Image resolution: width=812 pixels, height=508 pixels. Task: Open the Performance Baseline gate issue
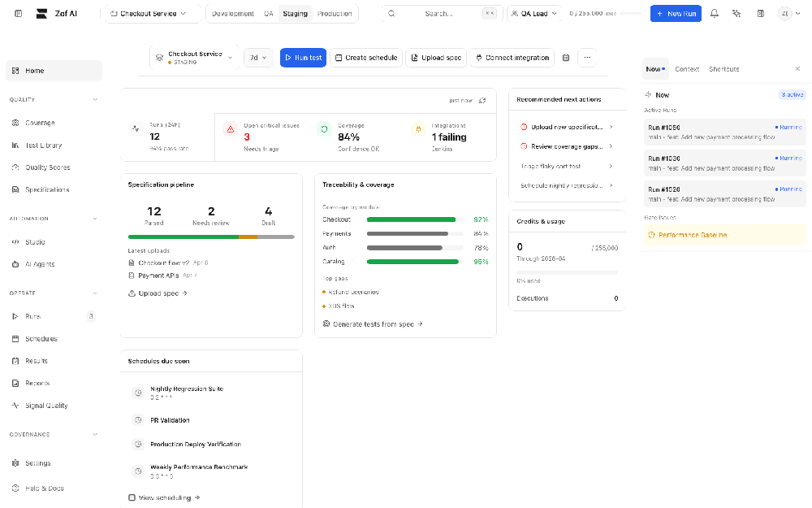tap(725, 236)
